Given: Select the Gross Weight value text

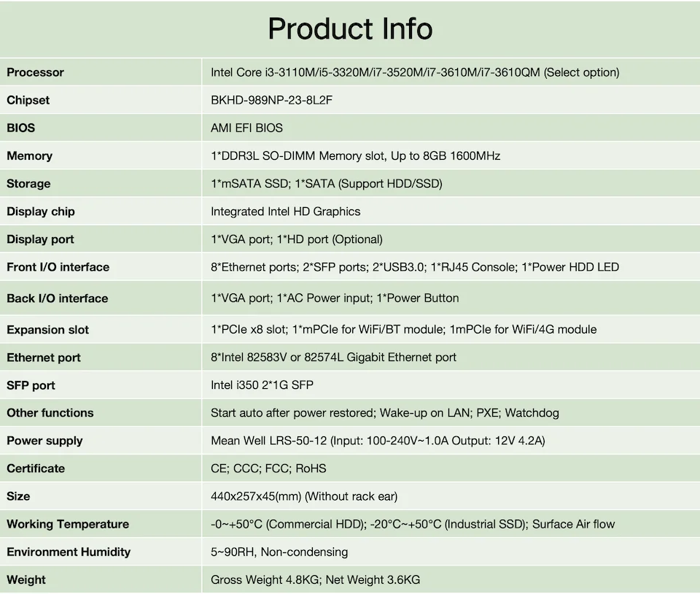Looking at the screenshot, I should [x=315, y=580].
